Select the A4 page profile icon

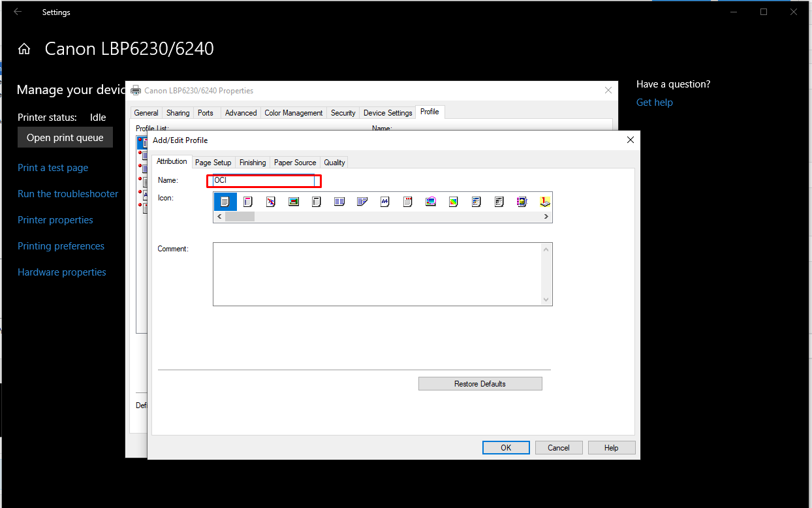pyautogui.click(x=385, y=202)
